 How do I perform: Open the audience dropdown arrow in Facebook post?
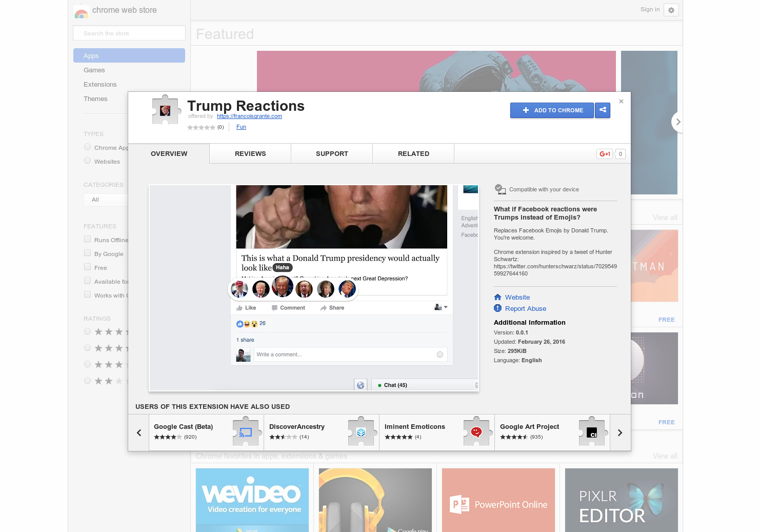click(446, 307)
